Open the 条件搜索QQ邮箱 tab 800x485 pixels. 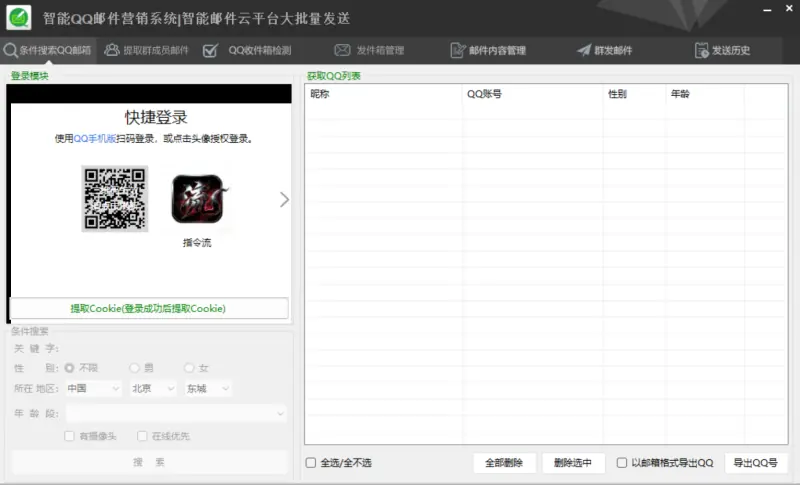pos(48,50)
